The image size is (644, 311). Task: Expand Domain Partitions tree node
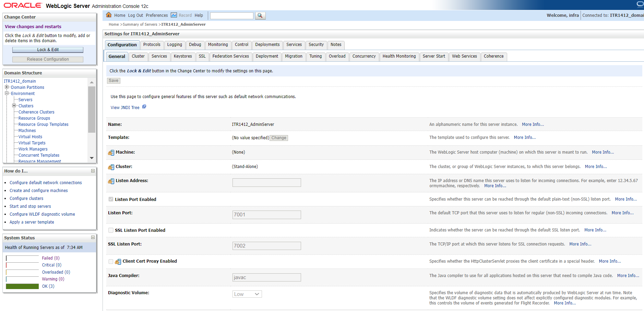7,87
